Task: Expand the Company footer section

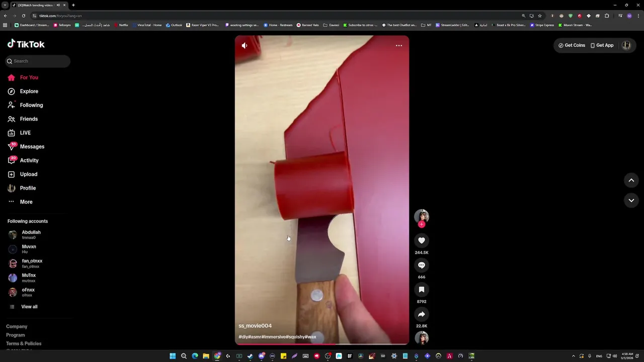Action: tap(17, 327)
